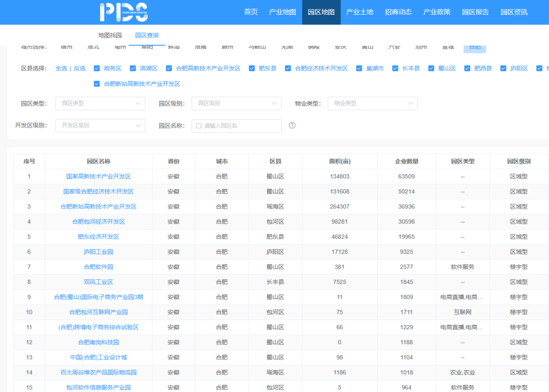This screenshot has width=549, height=392.
Task: Expand the 园区级别 dropdown
Action: click(x=236, y=104)
